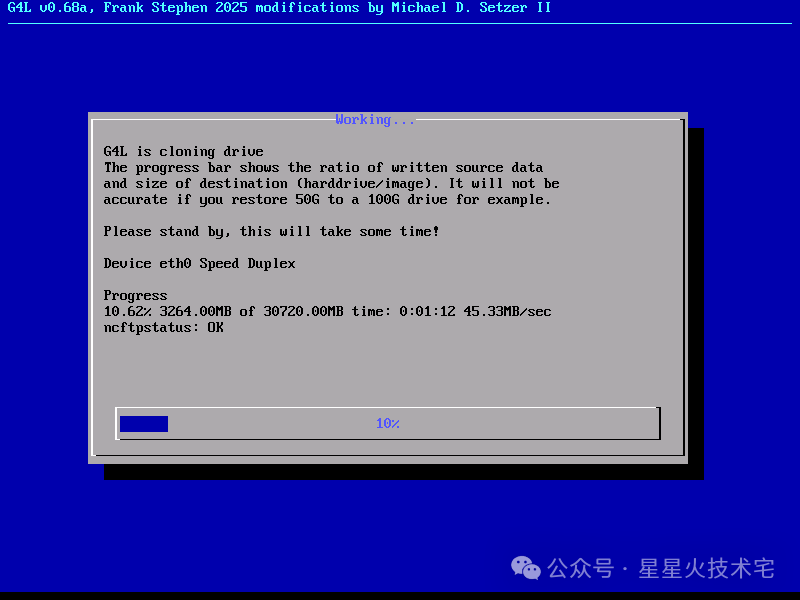Click the G4L v0.68a header title text
800x600 pixels.
click(279, 8)
